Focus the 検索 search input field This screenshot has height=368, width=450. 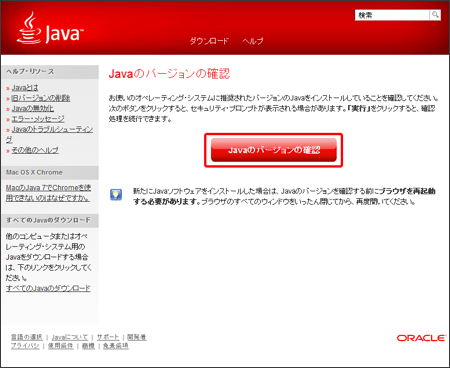point(392,15)
